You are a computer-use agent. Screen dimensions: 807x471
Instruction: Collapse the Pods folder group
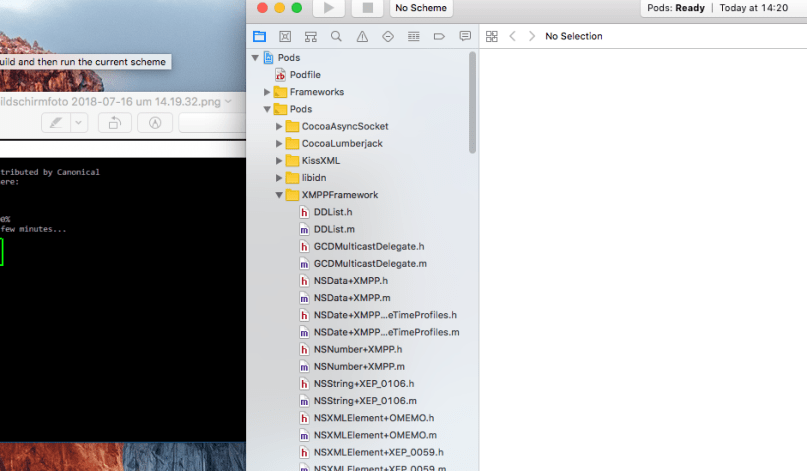tap(267, 109)
